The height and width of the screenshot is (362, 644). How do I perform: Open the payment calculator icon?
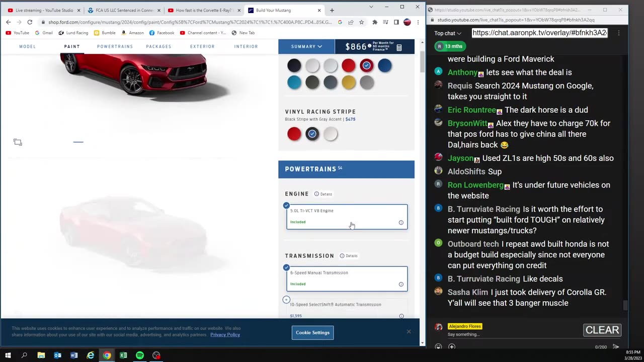click(x=399, y=48)
